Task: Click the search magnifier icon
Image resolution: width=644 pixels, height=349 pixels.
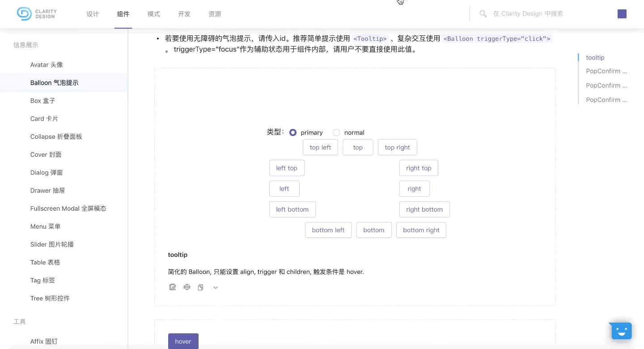Action: [x=483, y=14]
